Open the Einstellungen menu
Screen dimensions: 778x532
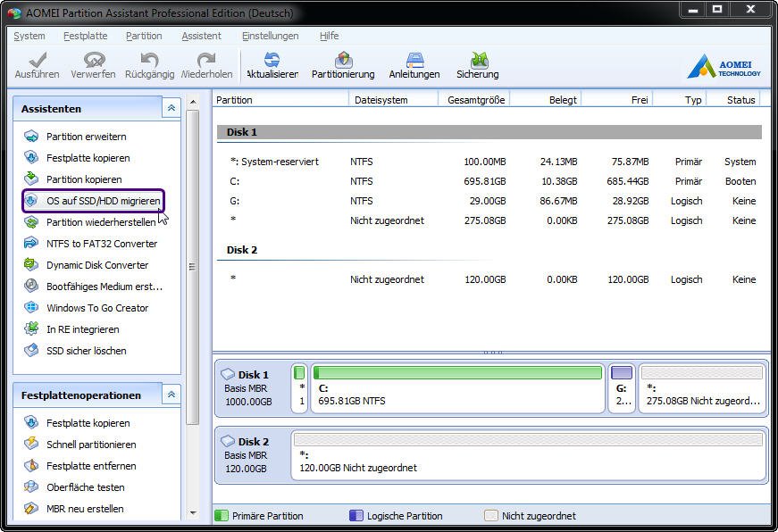(271, 36)
